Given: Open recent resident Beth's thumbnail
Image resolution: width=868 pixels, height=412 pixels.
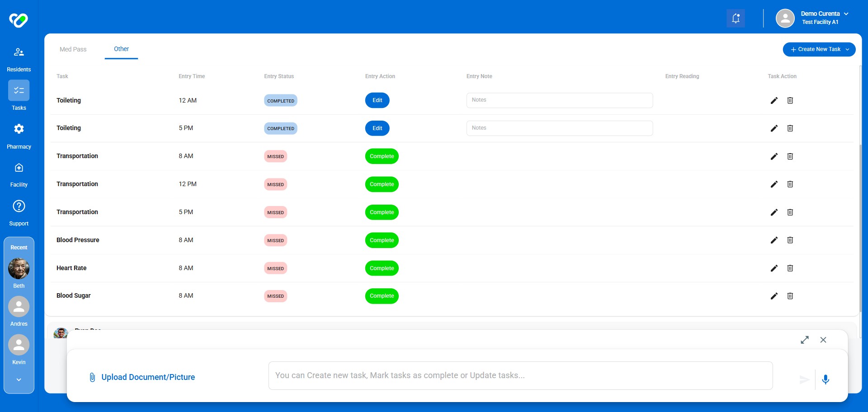Looking at the screenshot, I should [x=19, y=269].
